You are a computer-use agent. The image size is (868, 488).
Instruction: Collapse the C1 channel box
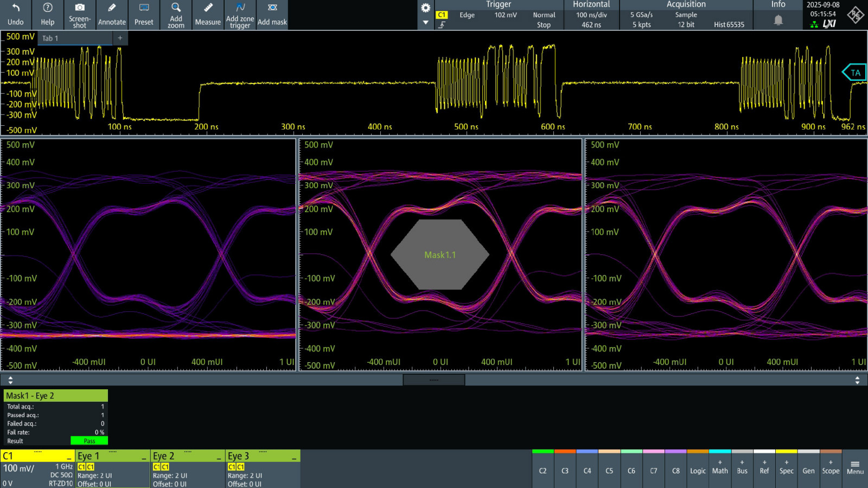tap(69, 457)
